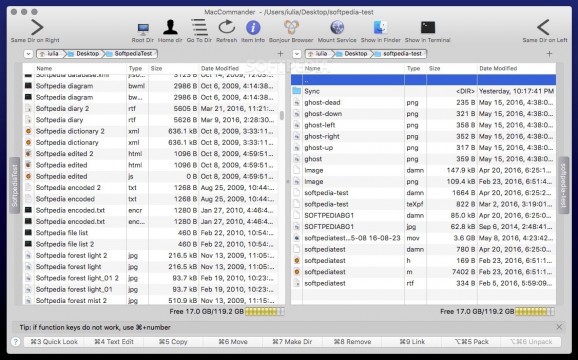Click softpedia-test in the right breadcrumb

[399, 54]
